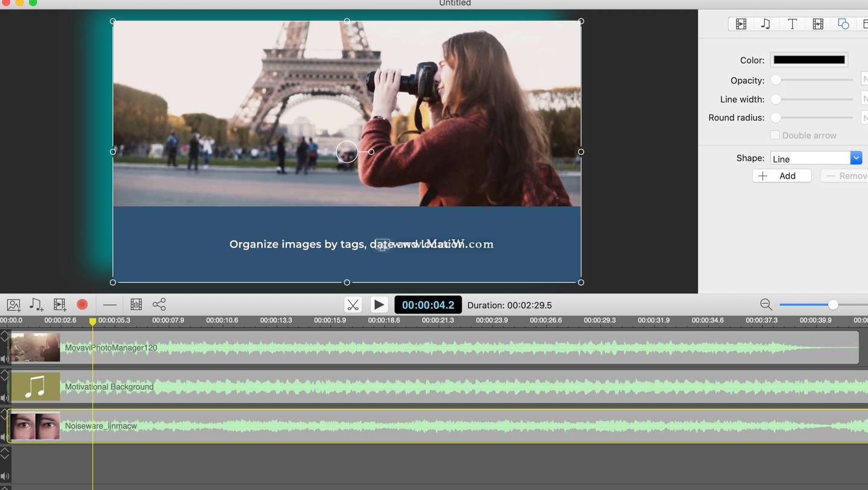
Task: Click the empty fourth track reorder arrows
Action: pyautogui.click(x=4, y=453)
